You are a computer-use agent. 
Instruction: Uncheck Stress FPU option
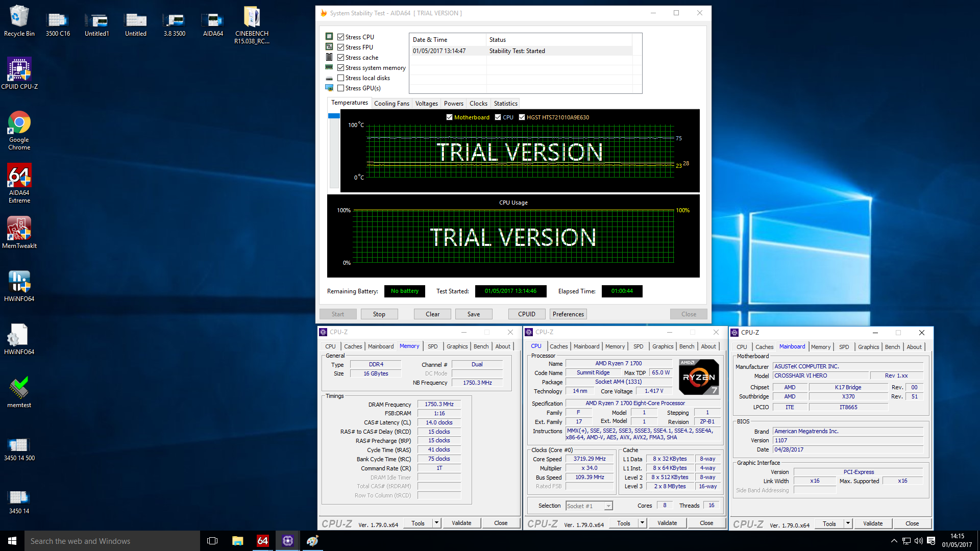pos(340,47)
